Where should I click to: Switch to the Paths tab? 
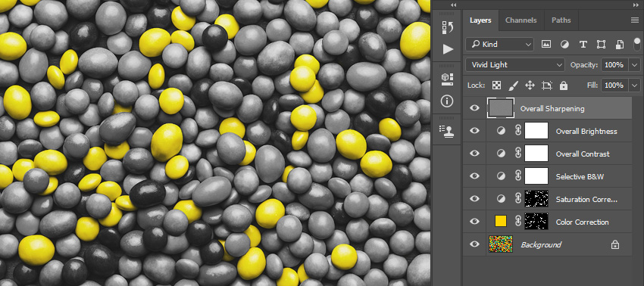click(561, 20)
